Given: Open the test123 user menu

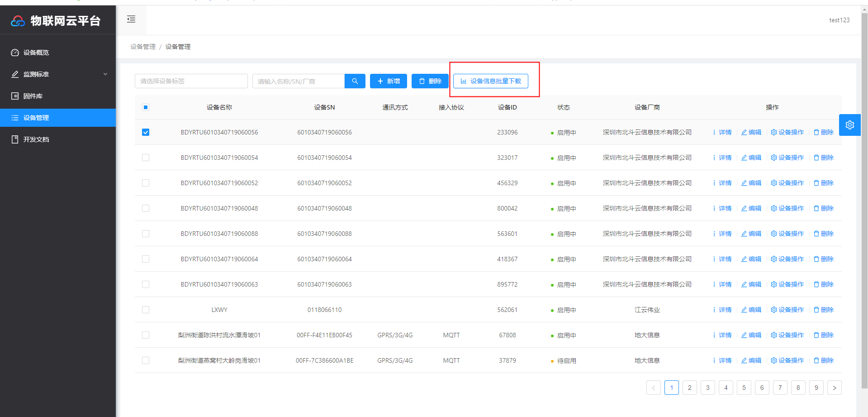Looking at the screenshot, I should click(839, 20).
